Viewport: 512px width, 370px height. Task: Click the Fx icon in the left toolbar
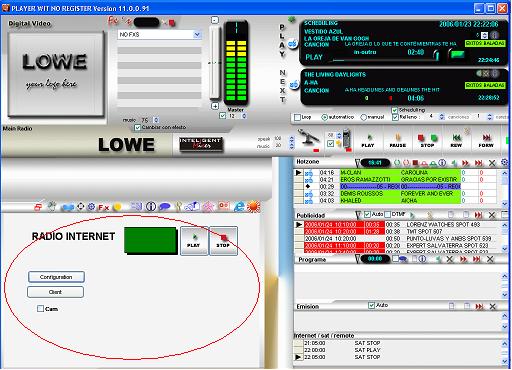[x=103, y=207]
